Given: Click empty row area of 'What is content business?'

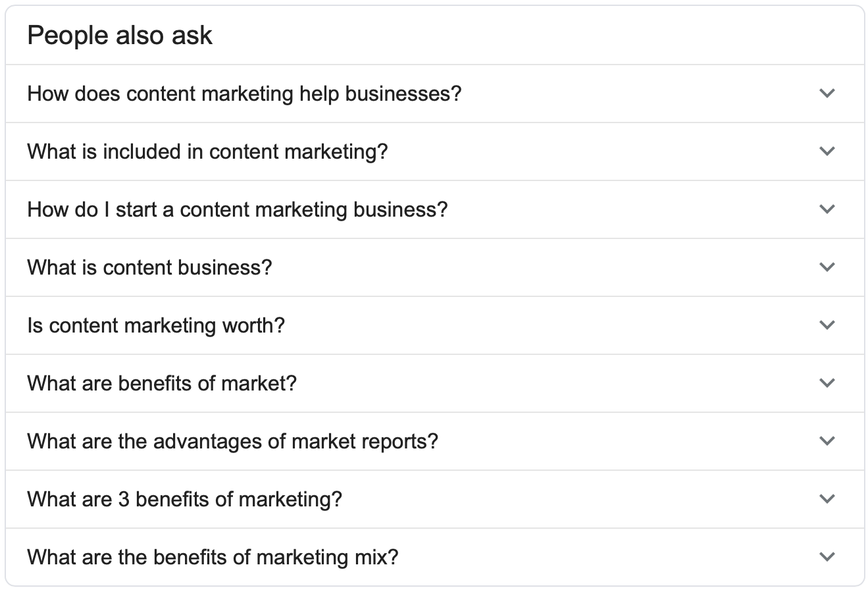Looking at the screenshot, I should click(526, 267).
